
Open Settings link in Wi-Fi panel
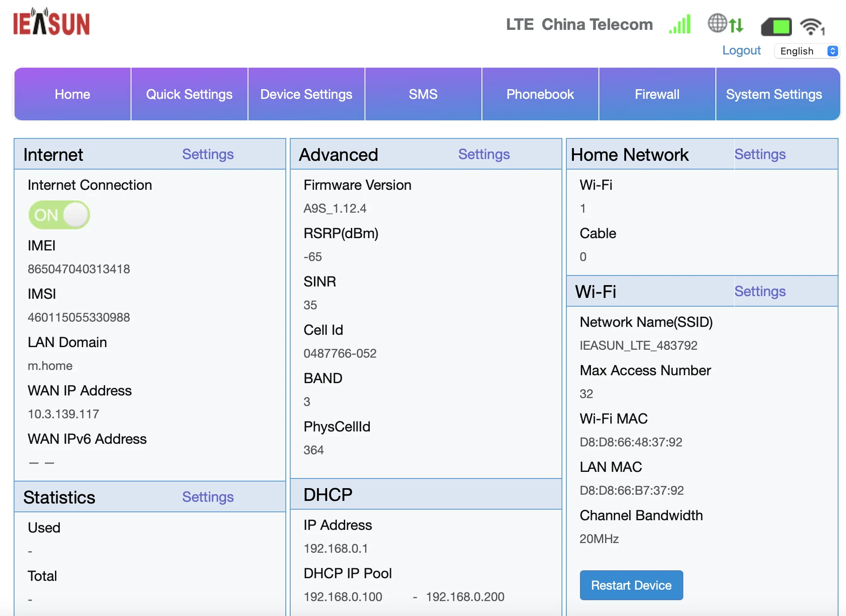(x=760, y=291)
